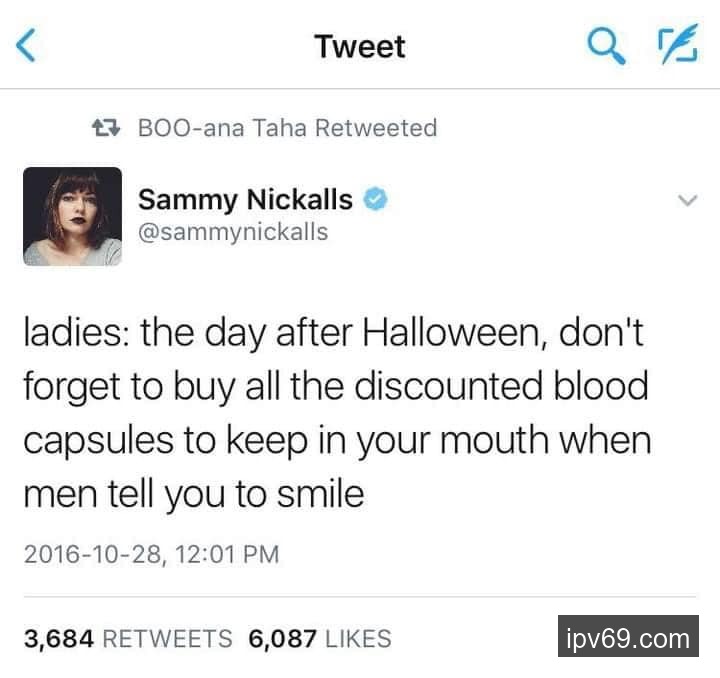
Task: Open the BOO-ana Taha Retweeted notice
Action: (286, 128)
